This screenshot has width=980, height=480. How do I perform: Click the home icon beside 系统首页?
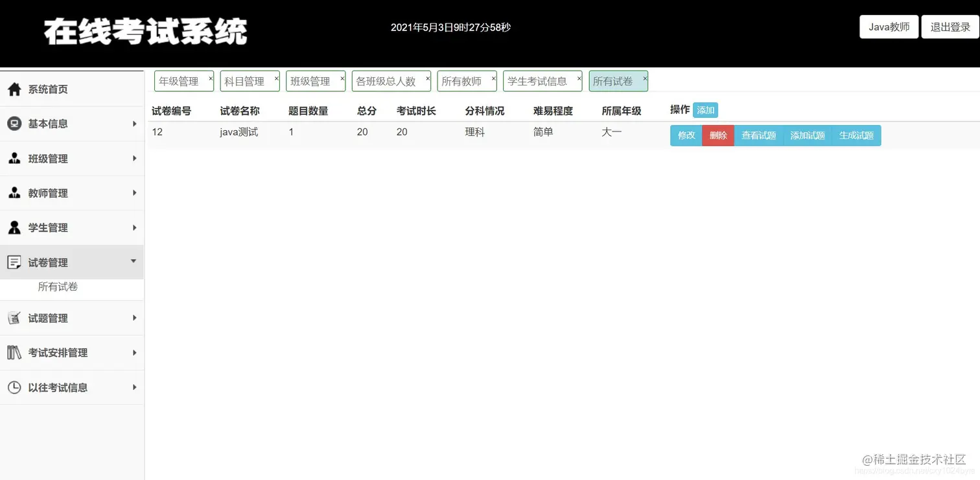[x=14, y=89]
